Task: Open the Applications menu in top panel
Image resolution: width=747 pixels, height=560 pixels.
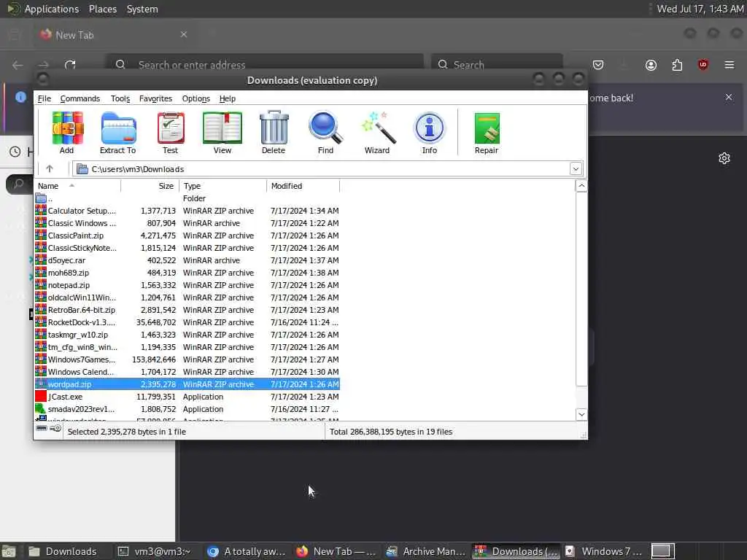Action: tap(52, 9)
